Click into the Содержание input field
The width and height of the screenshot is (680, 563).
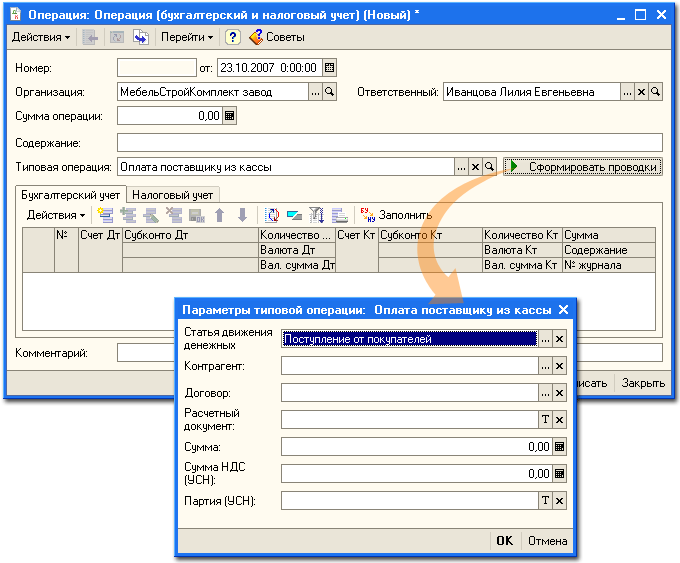tap(390, 142)
